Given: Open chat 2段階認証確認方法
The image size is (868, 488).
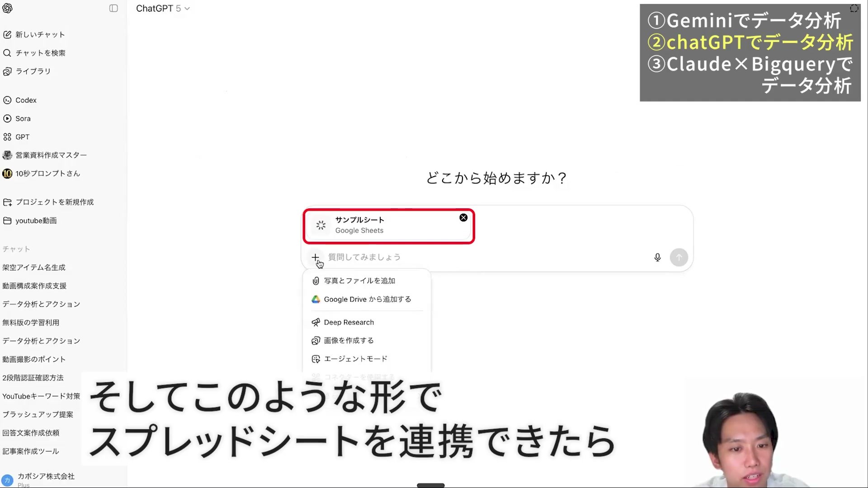Looking at the screenshot, I should pos(33,378).
